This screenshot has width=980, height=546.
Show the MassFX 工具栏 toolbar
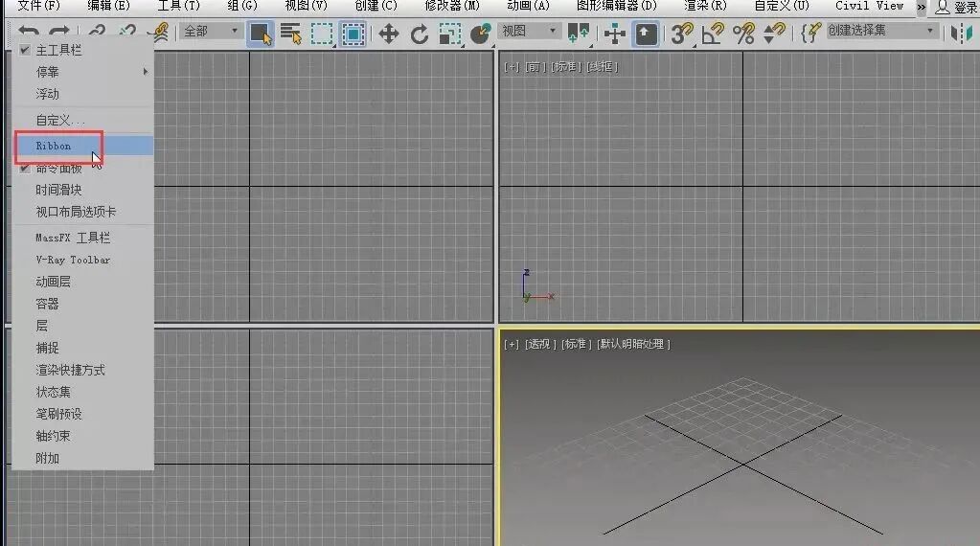(82, 238)
